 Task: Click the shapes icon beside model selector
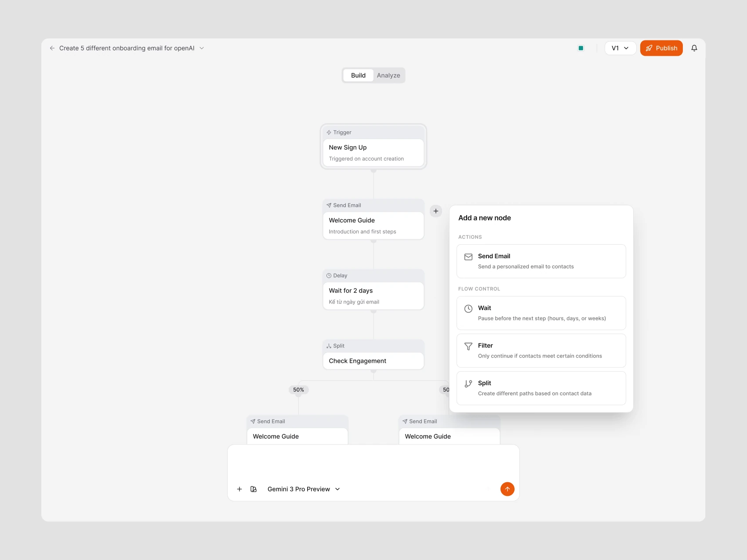tap(254, 489)
